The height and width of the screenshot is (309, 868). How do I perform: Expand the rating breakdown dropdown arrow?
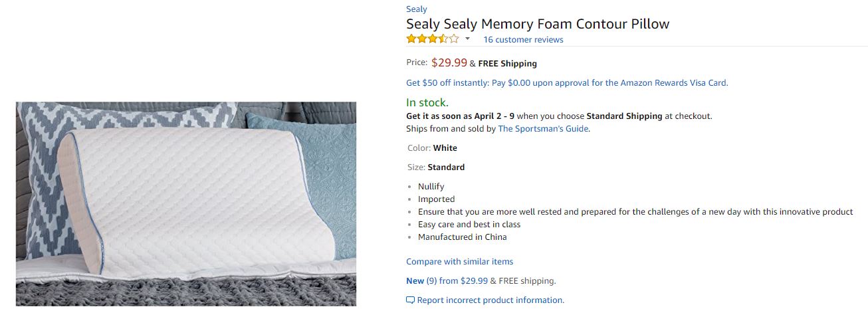467,39
